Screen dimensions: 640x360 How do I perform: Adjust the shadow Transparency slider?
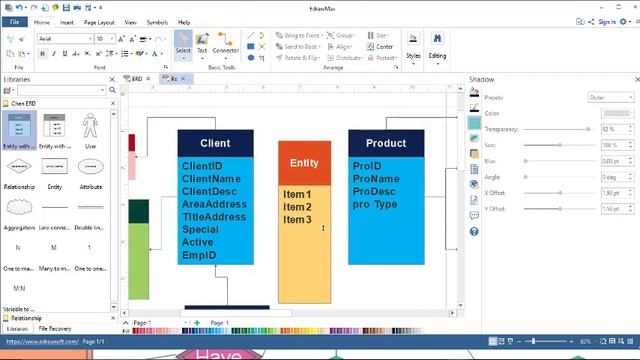point(559,129)
